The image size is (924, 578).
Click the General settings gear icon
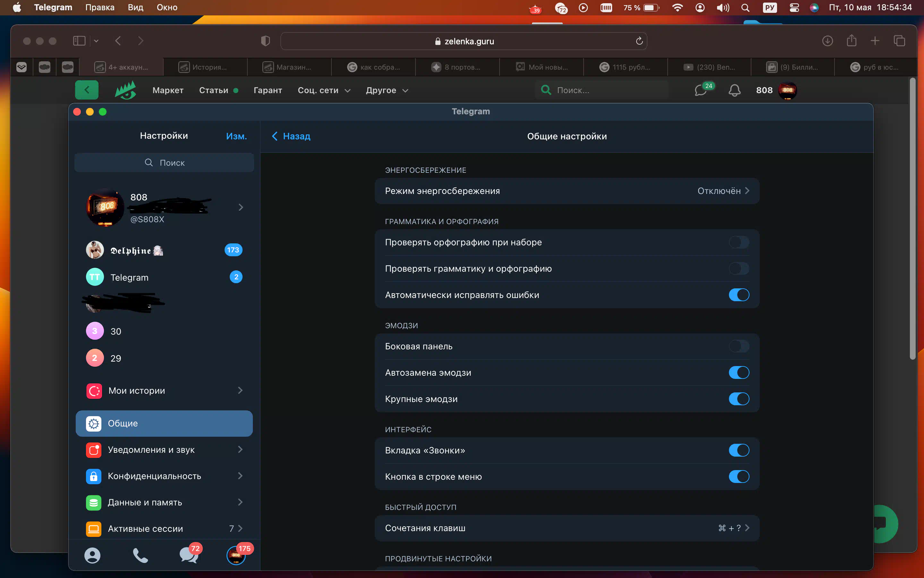(94, 424)
